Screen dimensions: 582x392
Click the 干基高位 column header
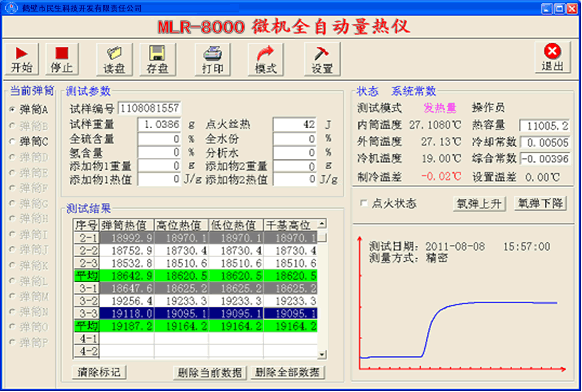pos(291,225)
